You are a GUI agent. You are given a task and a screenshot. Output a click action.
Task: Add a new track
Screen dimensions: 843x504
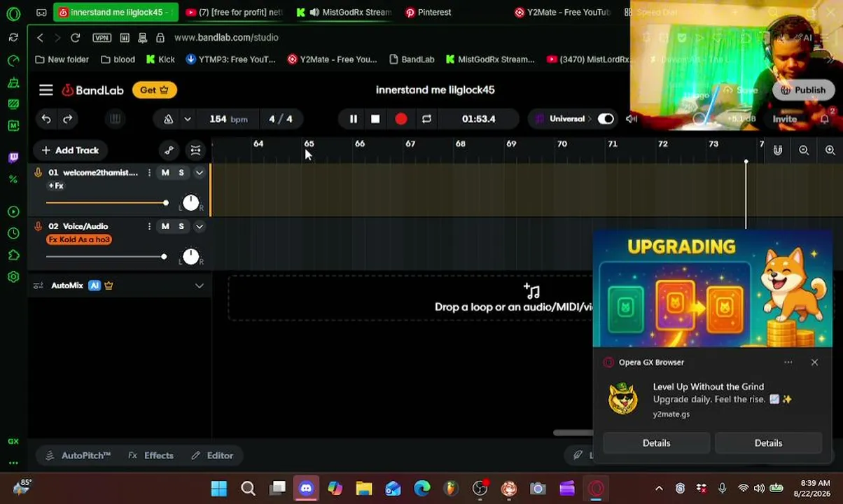pyautogui.click(x=70, y=150)
